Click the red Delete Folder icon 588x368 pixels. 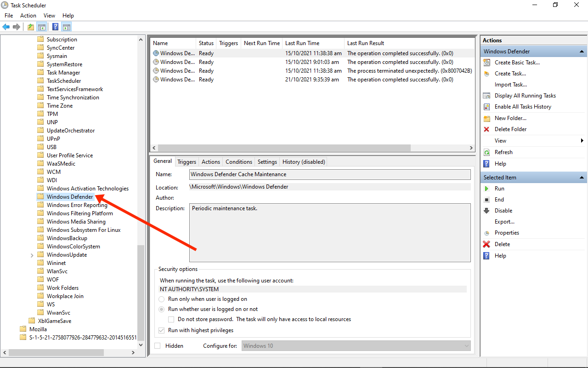486,129
